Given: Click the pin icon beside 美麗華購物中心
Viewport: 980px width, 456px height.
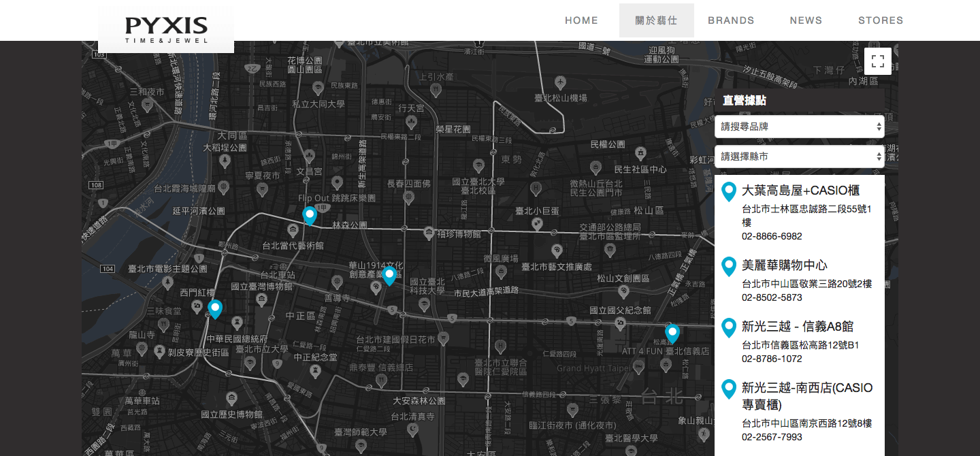Looking at the screenshot, I should [729, 266].
